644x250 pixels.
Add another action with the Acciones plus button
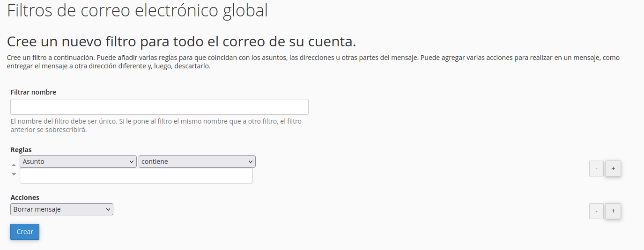pyautogui.click(x=613, y=211)
